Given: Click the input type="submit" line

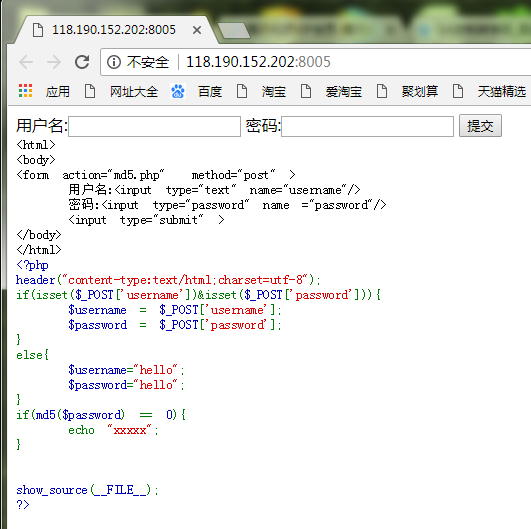Looking at the screenshot, I should (146, 220).
